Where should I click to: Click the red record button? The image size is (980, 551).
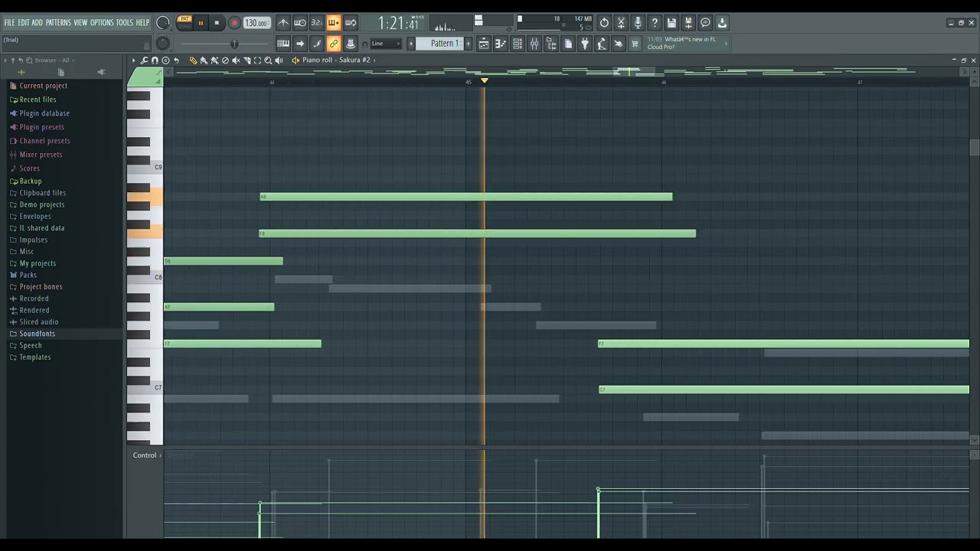click(x=234, y=23)
